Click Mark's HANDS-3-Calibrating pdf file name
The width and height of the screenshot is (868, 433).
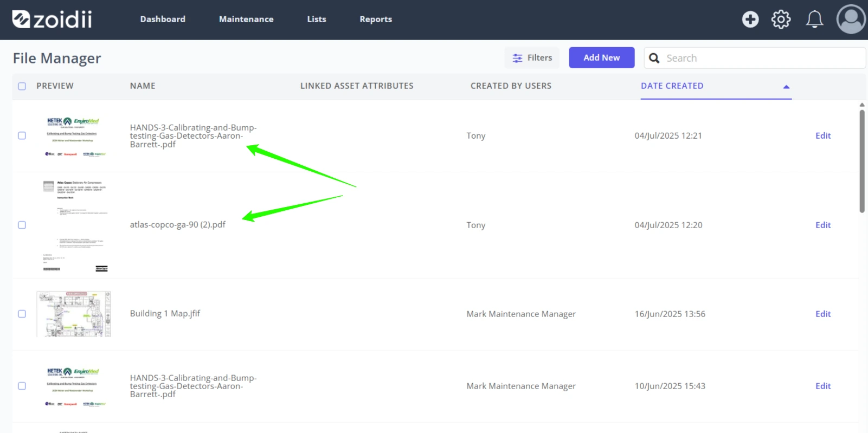pyautogui.click(x=193, y=386)
